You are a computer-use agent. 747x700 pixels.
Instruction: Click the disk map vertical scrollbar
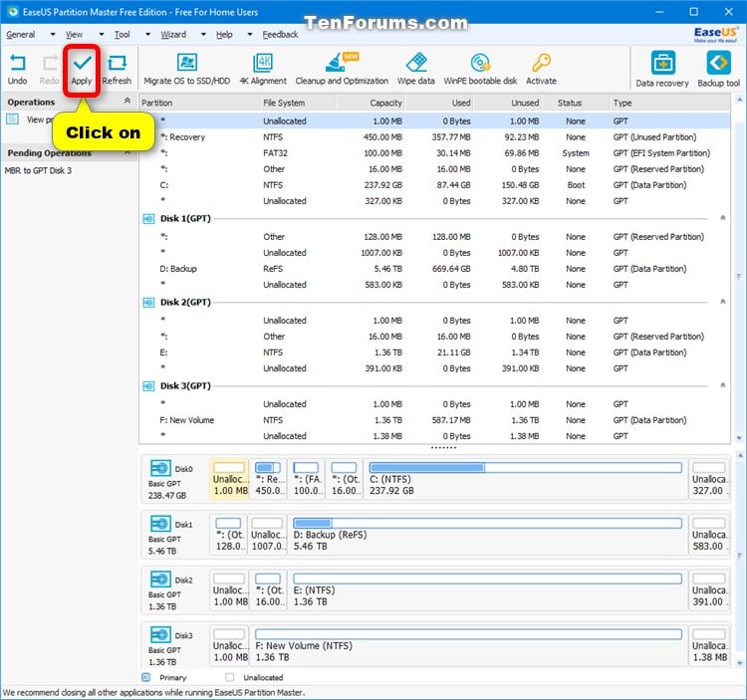(x=739, y=559)
